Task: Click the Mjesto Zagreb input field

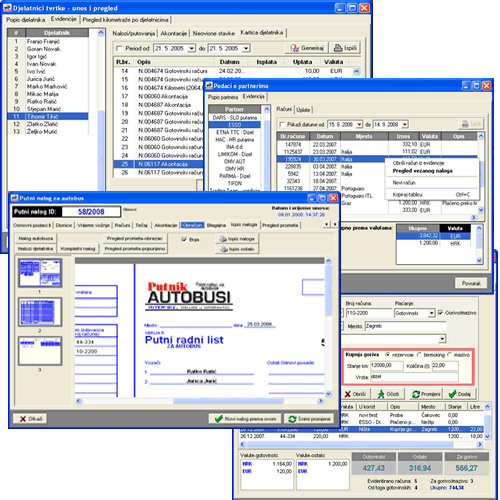Action: [x=405, y=326]
